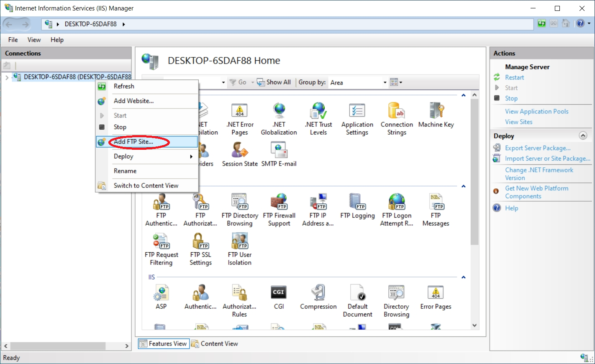Click Export Server Package link
This screenshot has height=364, width=595.
point(538,148)
